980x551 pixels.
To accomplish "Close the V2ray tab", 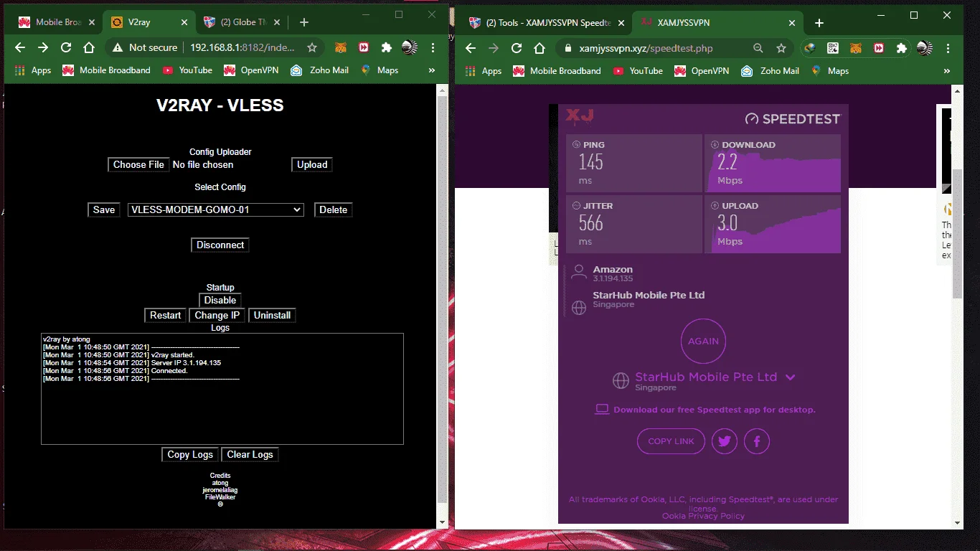I will (184, 22).
